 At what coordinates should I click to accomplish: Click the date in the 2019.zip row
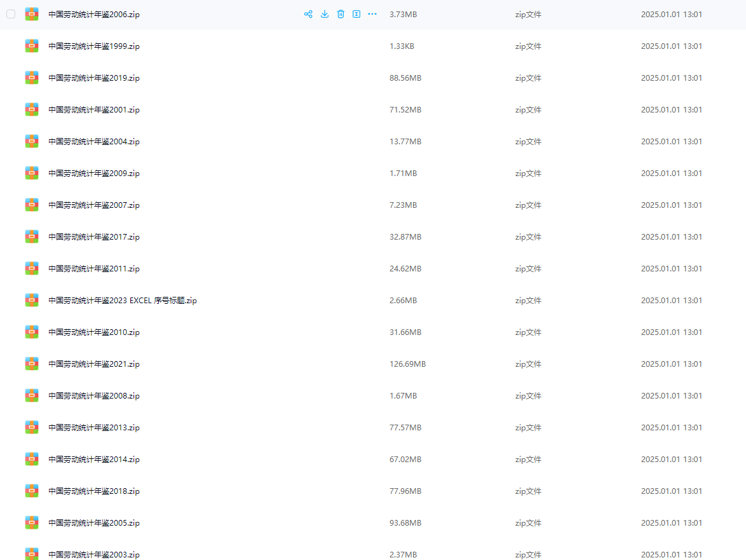coord(671,78)
